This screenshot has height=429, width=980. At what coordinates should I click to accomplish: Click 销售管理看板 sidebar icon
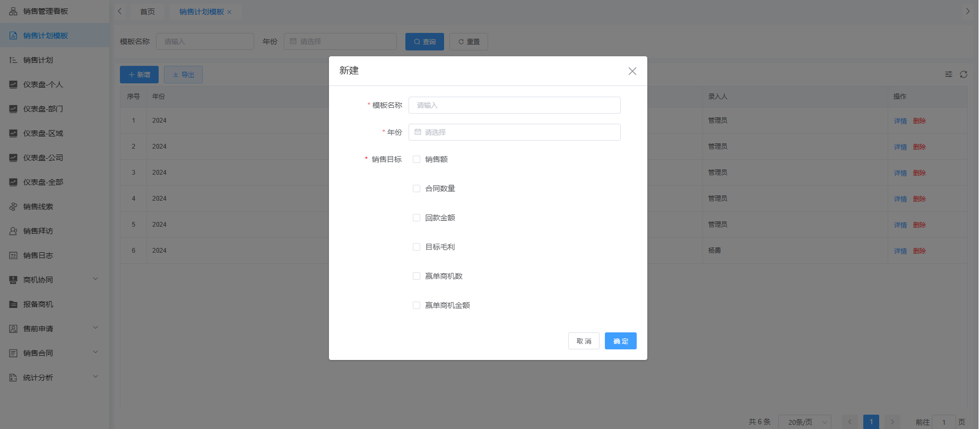pos(13,11)
